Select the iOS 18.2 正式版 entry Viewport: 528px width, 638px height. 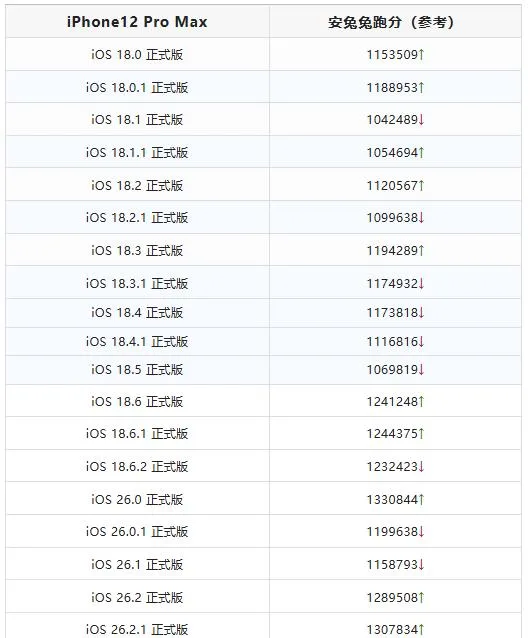click(137, 186)
